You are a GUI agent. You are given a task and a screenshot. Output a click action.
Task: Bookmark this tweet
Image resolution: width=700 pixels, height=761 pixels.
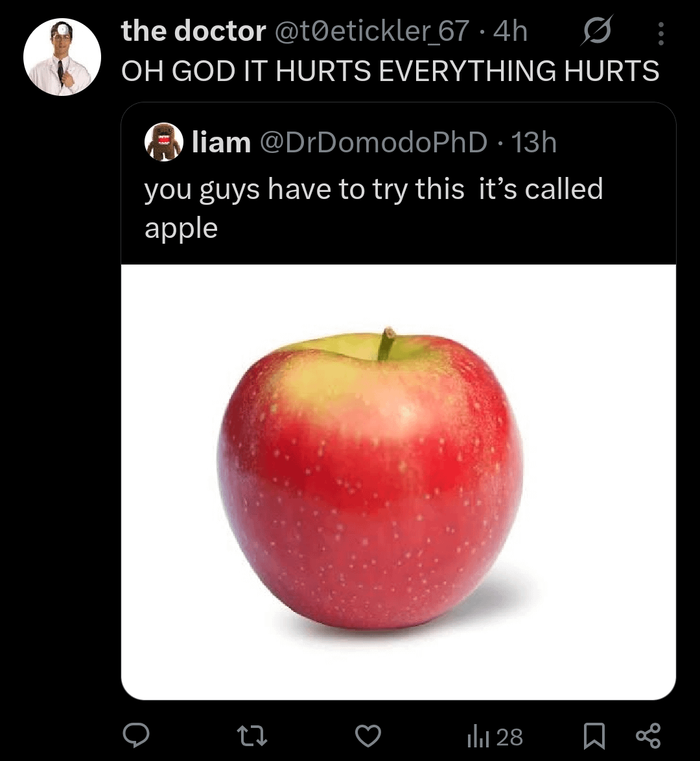tap(594, 736)
